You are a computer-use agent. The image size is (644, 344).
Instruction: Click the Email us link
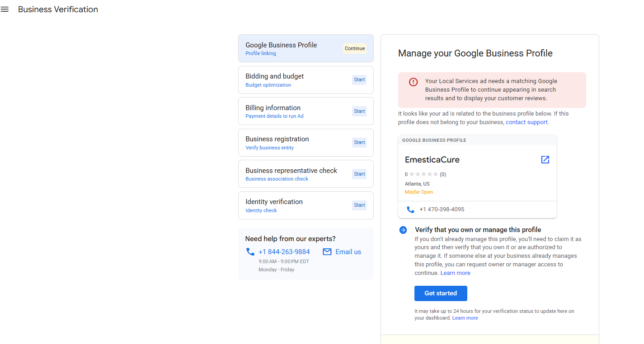pos(348,252)
